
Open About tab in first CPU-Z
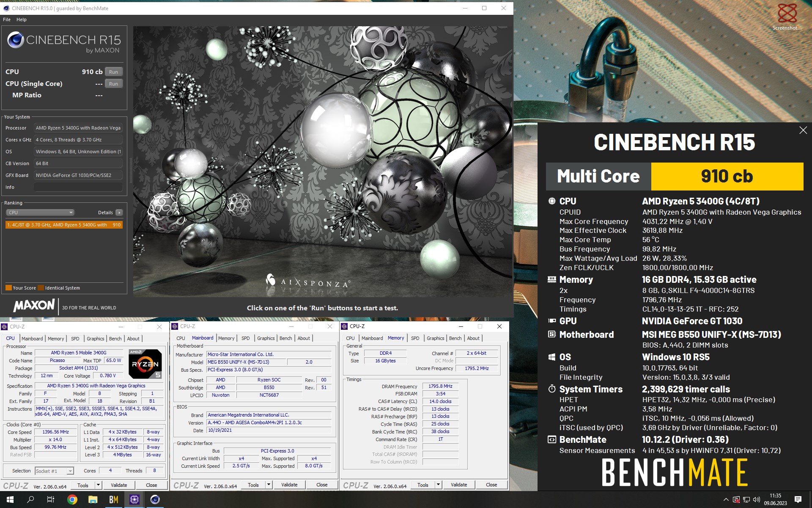coord(133,339)
